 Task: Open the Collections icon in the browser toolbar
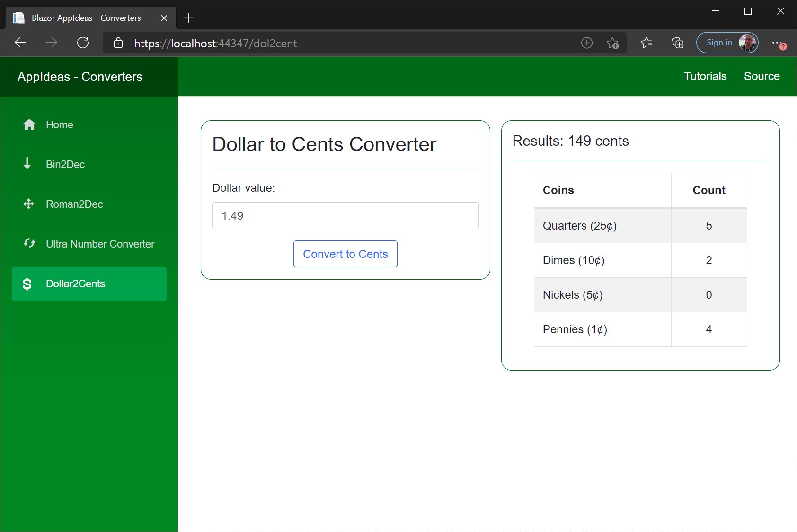coord(677,43)
